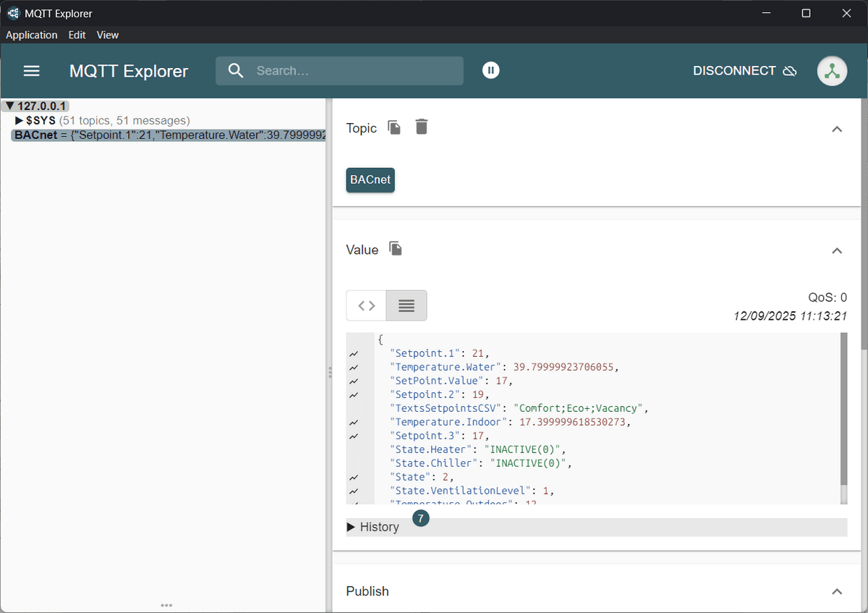Click the cloud-off icon next to DISCONNECT
This screenshot has height=613, width=868.
790,71
